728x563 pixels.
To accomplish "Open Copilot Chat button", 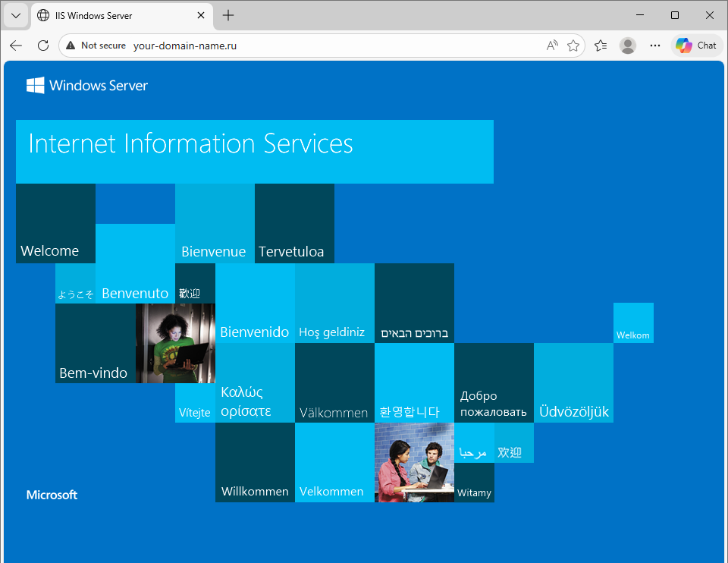I will (696, 46).
